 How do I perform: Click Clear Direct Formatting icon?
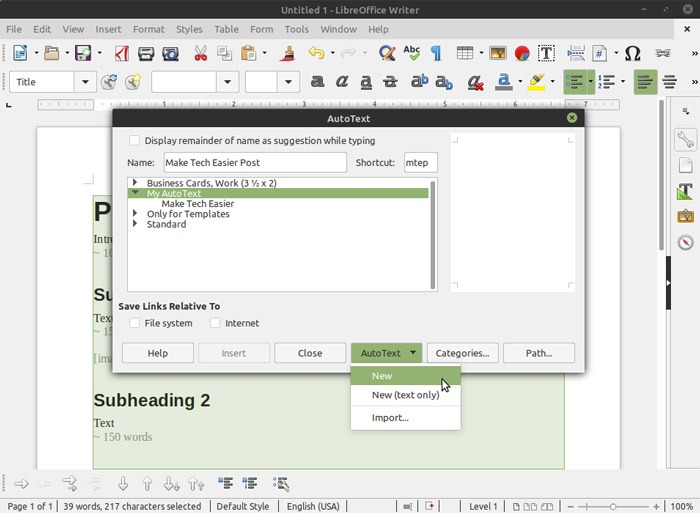tap(475, 82)
